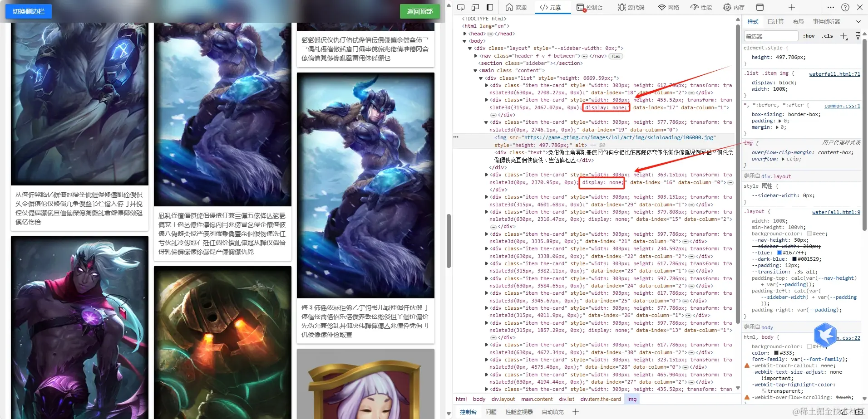Select the 事件侦听器 (Event Listeners) subtab
Viewport: 868px width, 419px height.
826,21
